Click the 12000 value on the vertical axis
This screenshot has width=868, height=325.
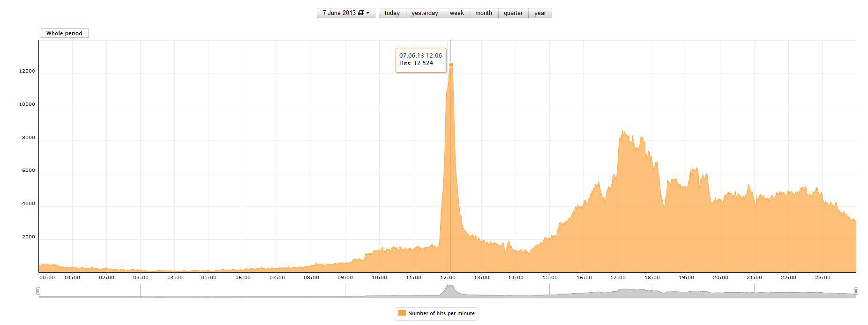(x=27, y=71)
